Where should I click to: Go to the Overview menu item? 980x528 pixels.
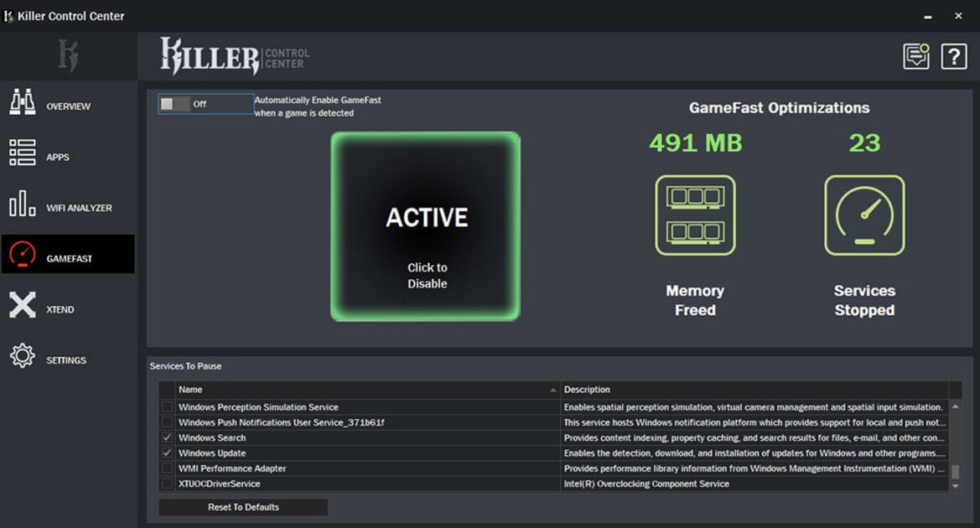tap(68, 106)
